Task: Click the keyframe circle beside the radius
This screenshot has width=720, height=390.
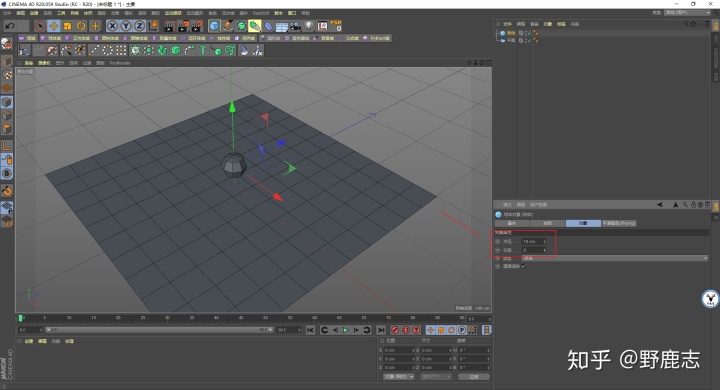Action: (x=498, y=242)
